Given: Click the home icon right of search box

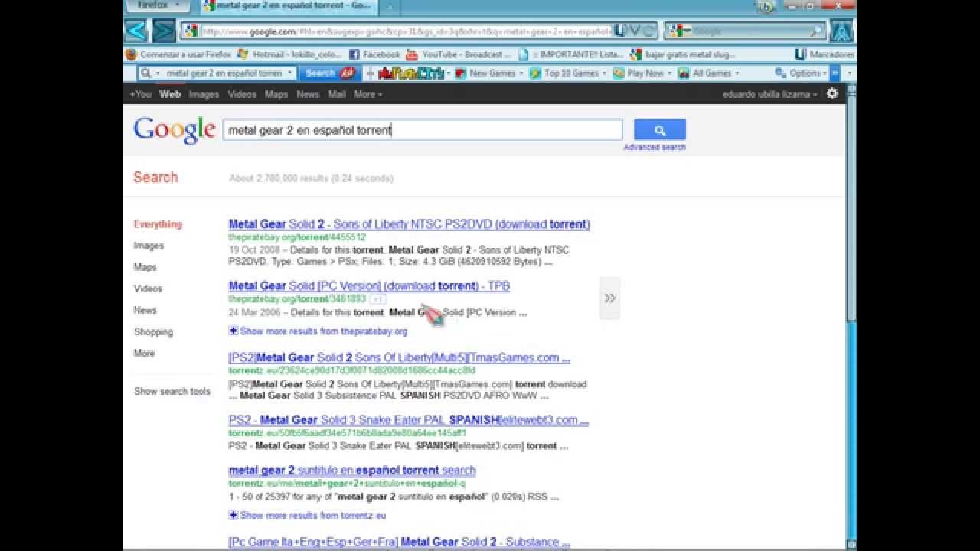Looking at the screenshot, I should [x=842, y=31].
